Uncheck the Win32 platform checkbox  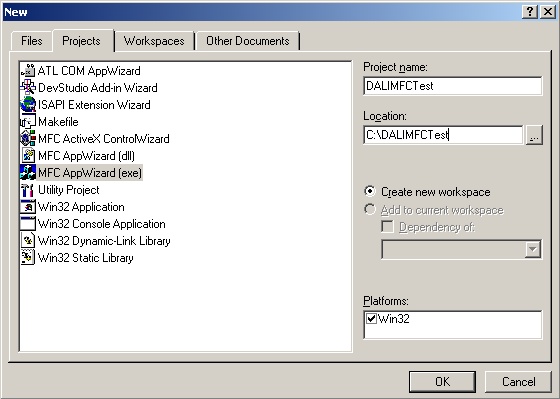click(372, 318)
